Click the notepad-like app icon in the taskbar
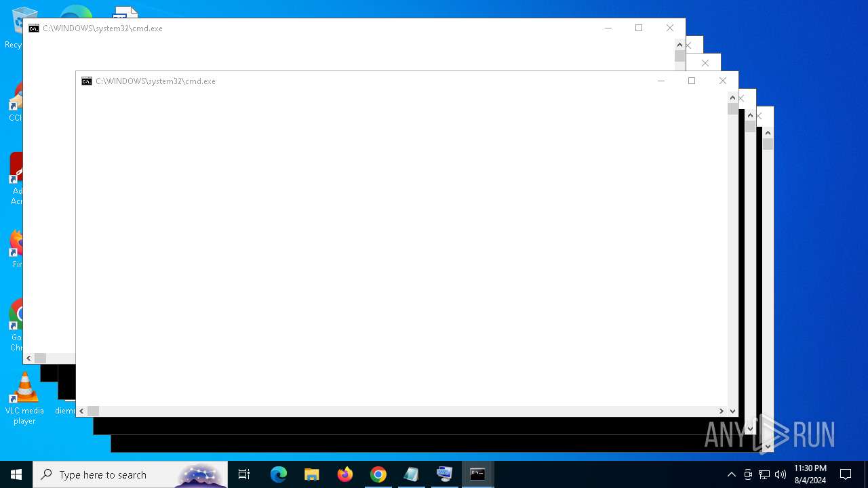The width and height of the screenshot is (868, 488). pos(412,474)
